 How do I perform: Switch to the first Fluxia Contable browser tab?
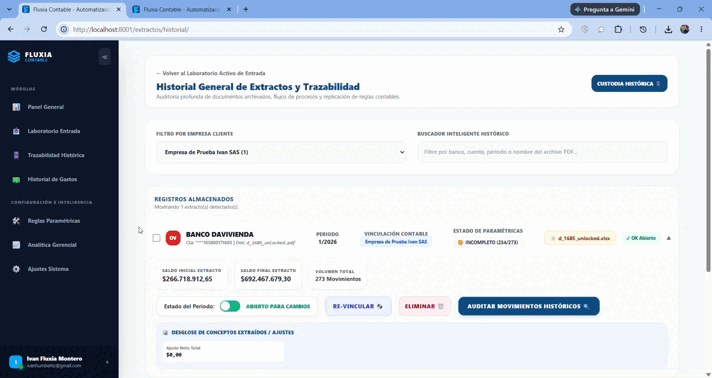(x=72, y=9)
